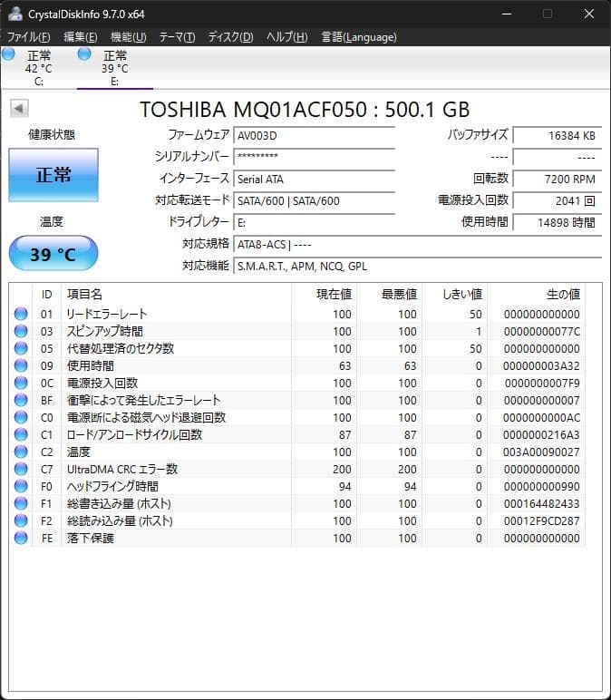Click the CrystalDiskInfo app icon in the title bar
The width and height of the screenshot is (611, 700).
tap(15, 14)
